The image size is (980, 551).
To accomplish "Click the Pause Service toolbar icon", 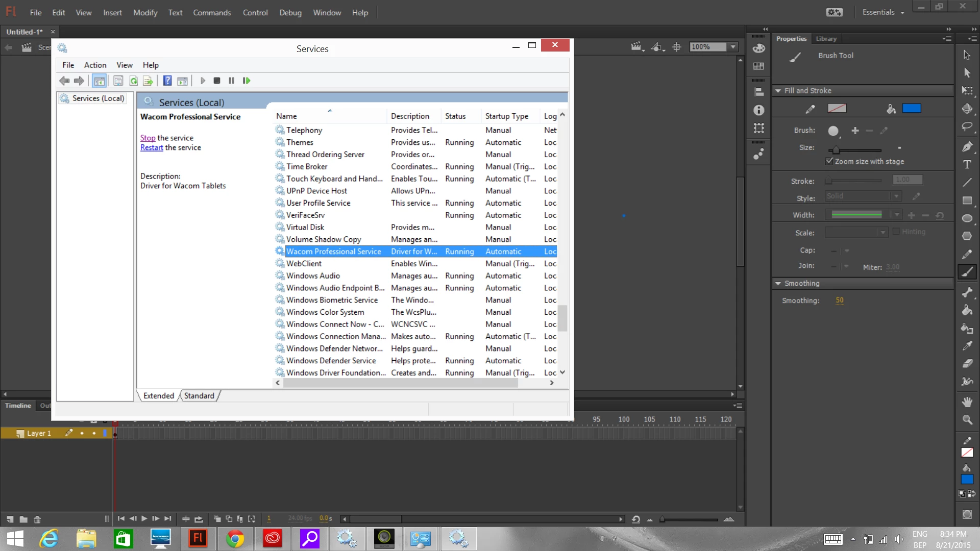I will pos(232,81).
